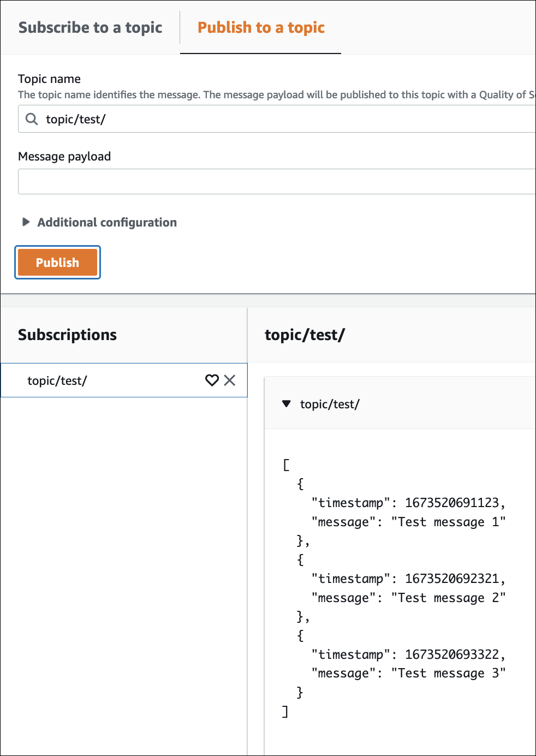Click the timestamp value 1673520693322
Screen dimensions: 536x756
[452, 654]
